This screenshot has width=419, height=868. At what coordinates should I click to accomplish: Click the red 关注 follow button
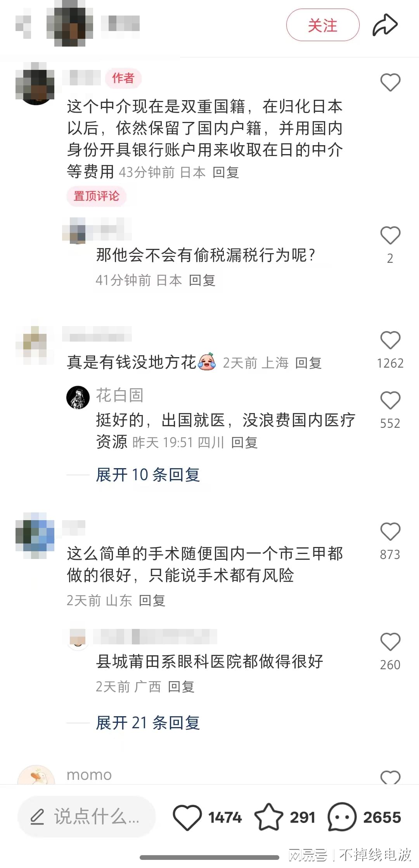tap(323, 25)
